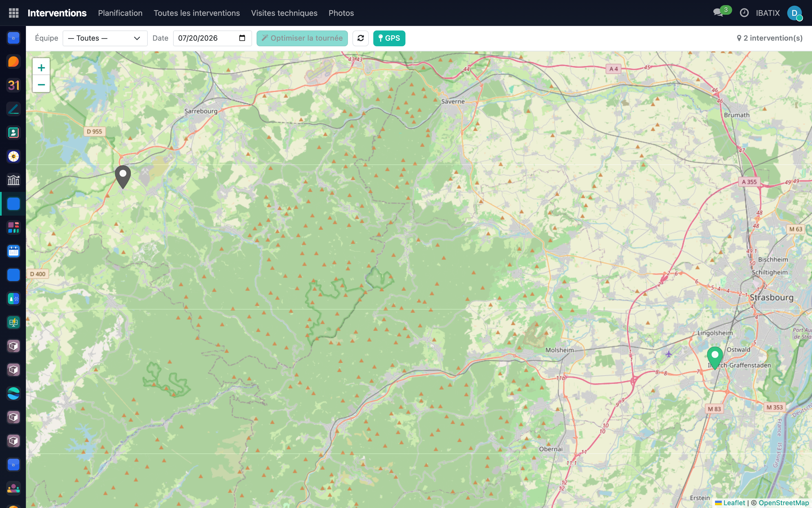Viewport: 812px width, 508px height.
Task: Open the Visites techniques menu
Action: (284, 13)
